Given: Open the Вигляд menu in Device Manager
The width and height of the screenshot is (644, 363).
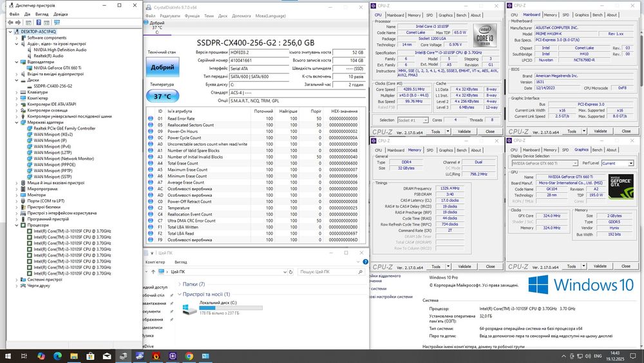Looking at the screenshot, I should click(x=42, y=14).
